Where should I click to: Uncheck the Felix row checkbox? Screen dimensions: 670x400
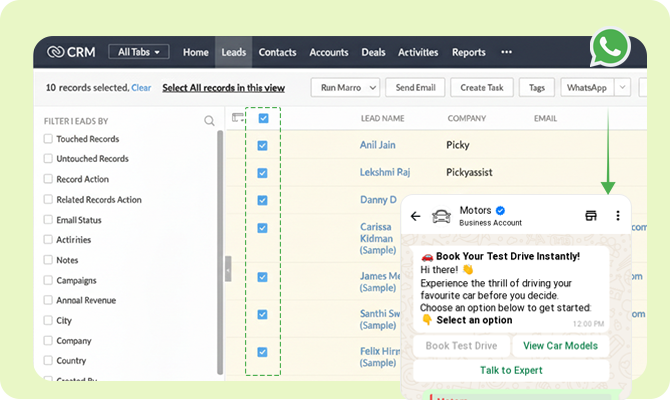pyautogui.click(x=262, y=352)
